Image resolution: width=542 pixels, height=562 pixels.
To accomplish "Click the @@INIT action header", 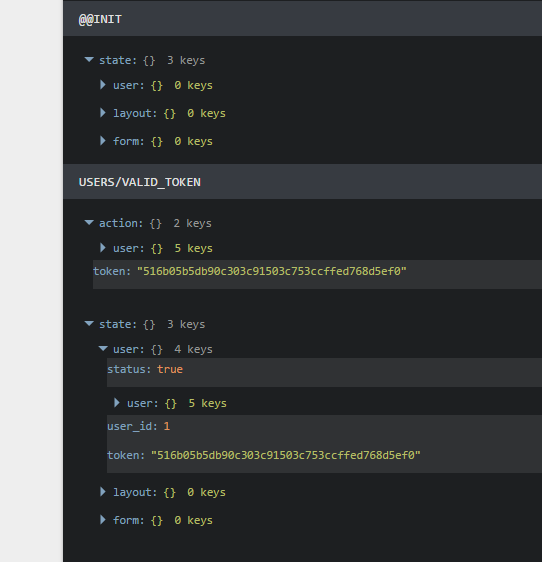I will (x=303, y=19).
